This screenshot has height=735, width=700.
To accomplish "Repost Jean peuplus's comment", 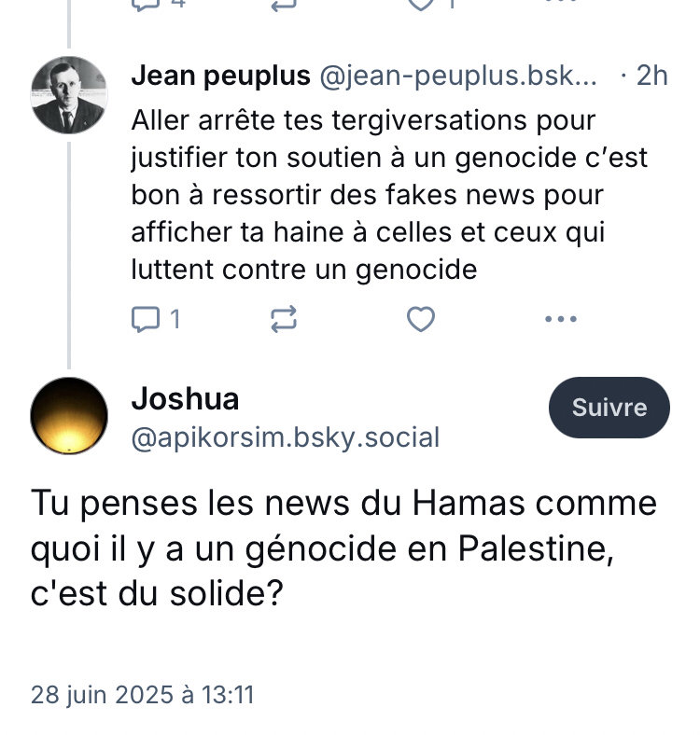I will [x=283, y=320].
